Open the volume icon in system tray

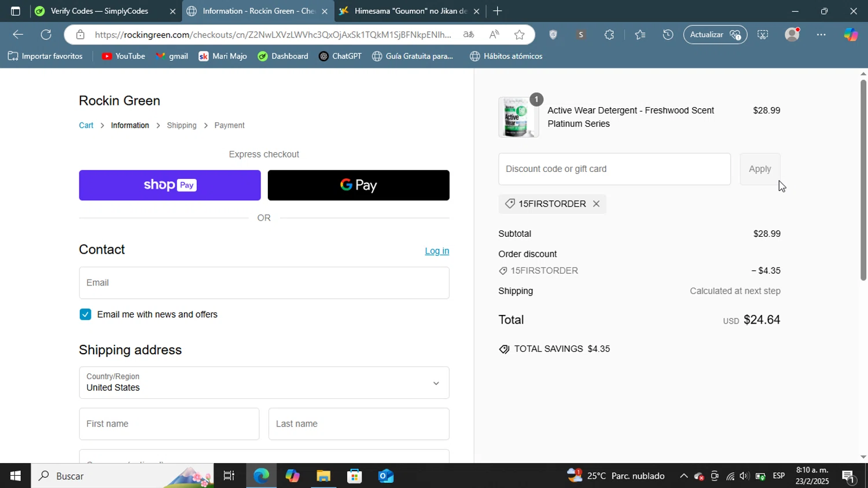click(745, 476)
